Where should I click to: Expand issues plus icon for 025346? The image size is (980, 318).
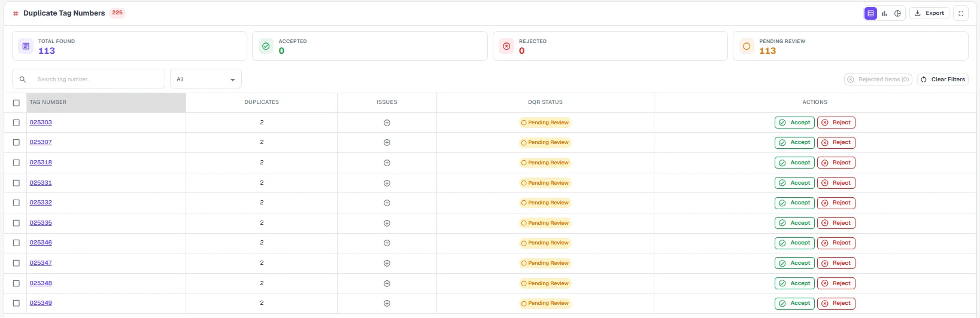point(387,243)
